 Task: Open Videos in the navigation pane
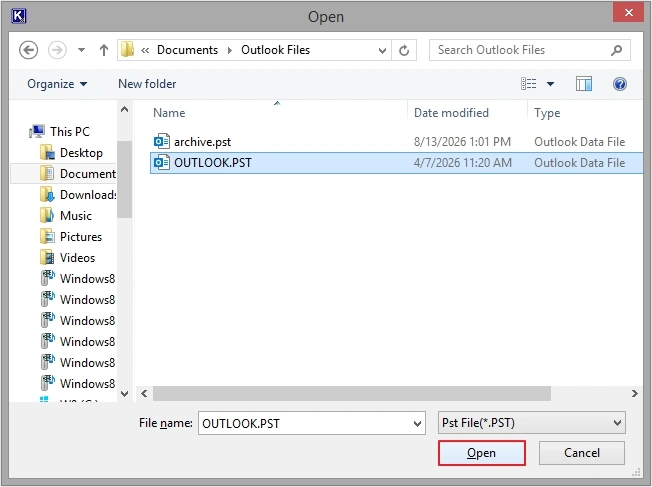pos(77,257)
